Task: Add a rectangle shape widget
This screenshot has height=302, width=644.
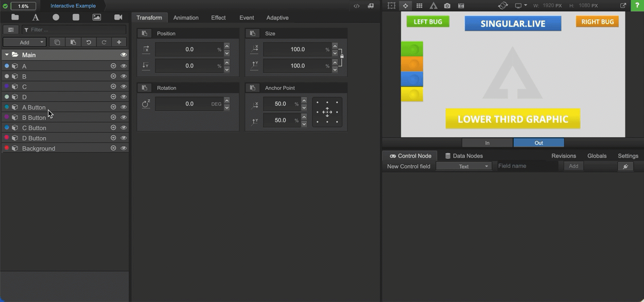Action: (x=76, y=17)
